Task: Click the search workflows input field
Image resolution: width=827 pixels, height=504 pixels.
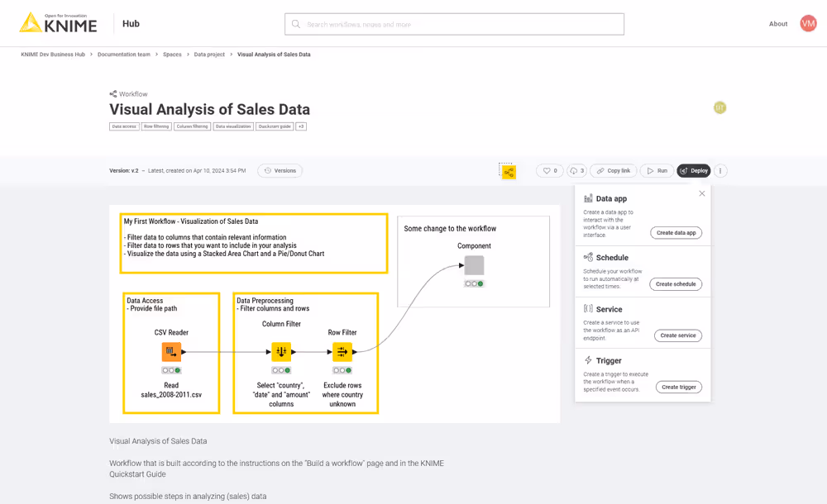Action: 454,23
